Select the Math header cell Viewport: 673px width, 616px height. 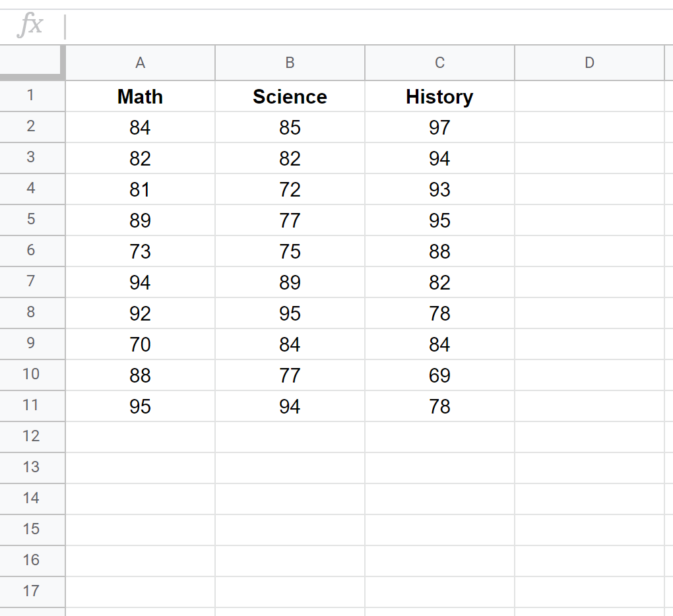click(x=139, y=96)
